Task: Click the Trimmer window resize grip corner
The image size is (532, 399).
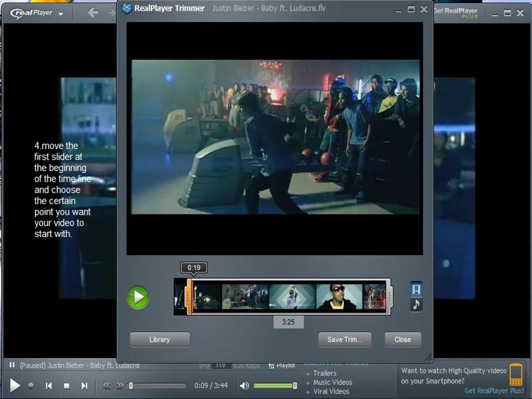Action: pos(428,357)
